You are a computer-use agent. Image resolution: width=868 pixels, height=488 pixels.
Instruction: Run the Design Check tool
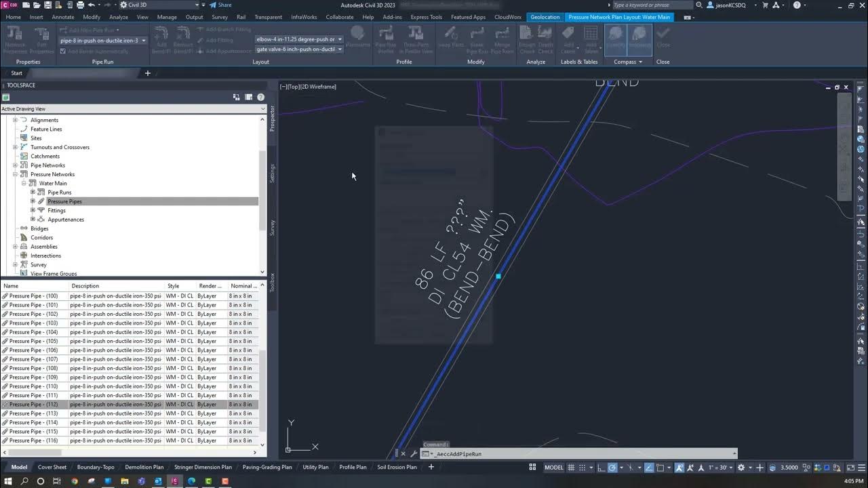click(x=527, y=40)
